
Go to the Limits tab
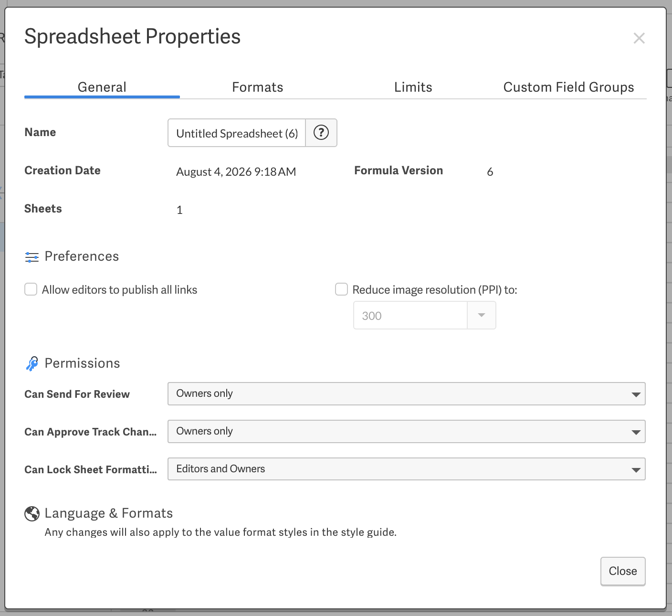(x=413, y=87)
